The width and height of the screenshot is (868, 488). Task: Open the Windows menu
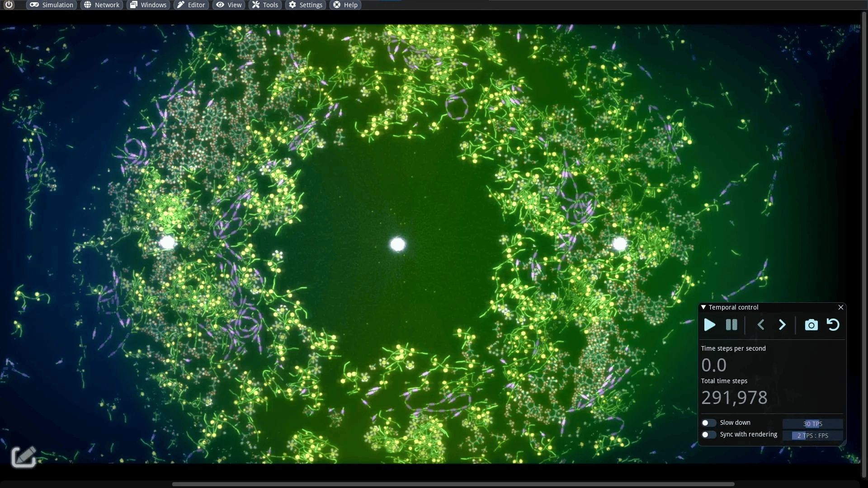coord(148,5)
